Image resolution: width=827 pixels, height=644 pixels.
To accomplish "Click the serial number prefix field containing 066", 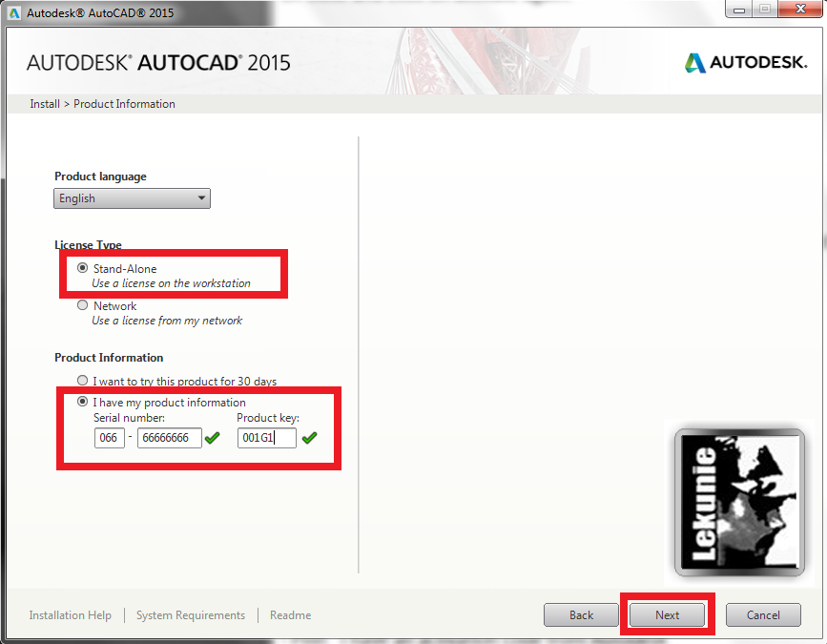I will tap(109, 438).
